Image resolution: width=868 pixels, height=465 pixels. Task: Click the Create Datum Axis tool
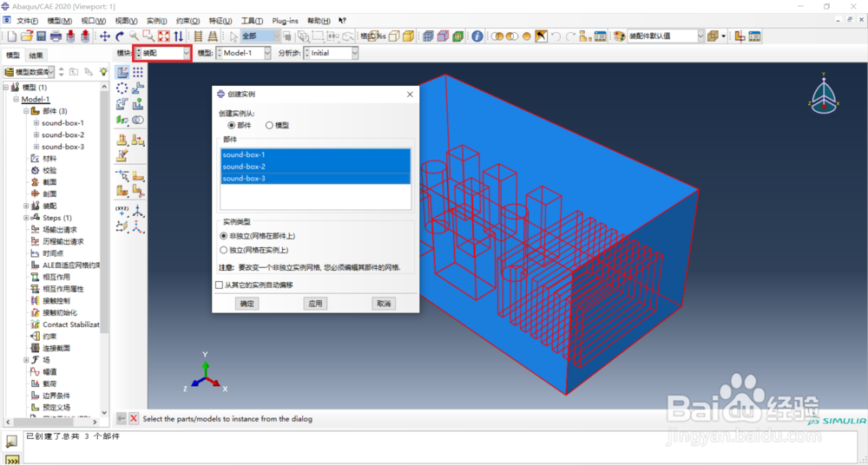138,210
